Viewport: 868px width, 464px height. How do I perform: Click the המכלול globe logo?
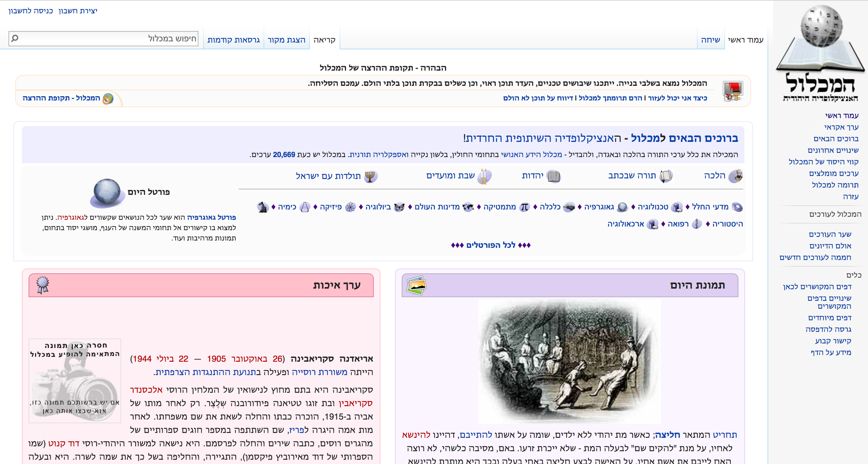tap(821, 53)
